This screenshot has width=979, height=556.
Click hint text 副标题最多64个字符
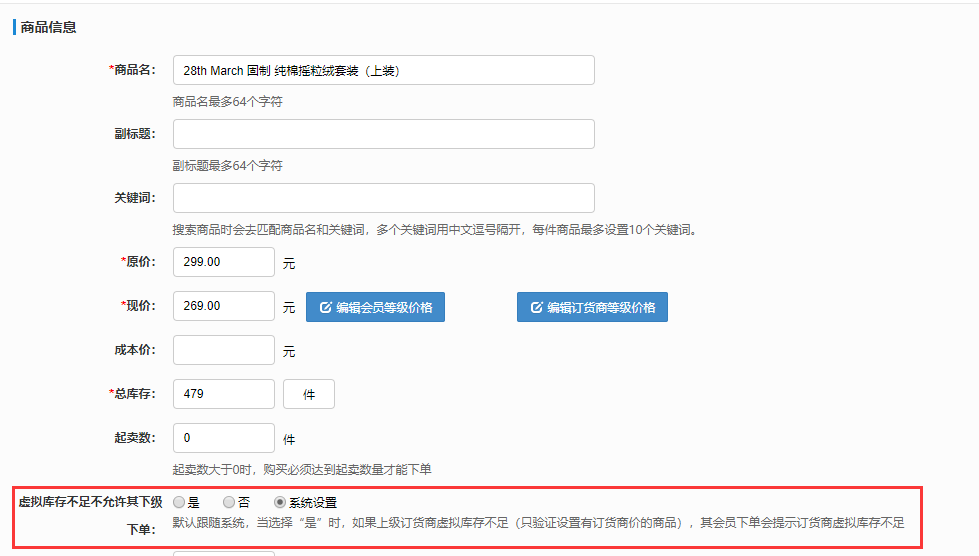[227, 166]
